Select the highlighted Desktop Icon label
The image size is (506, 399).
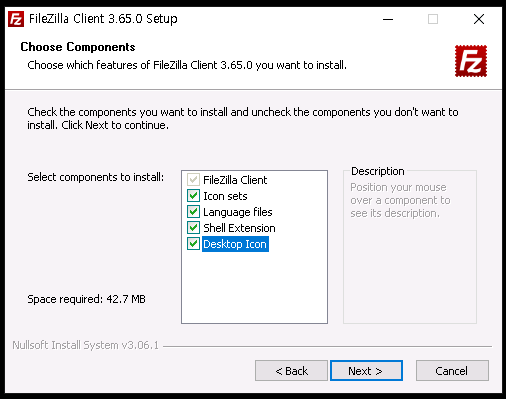click(235, 244)
